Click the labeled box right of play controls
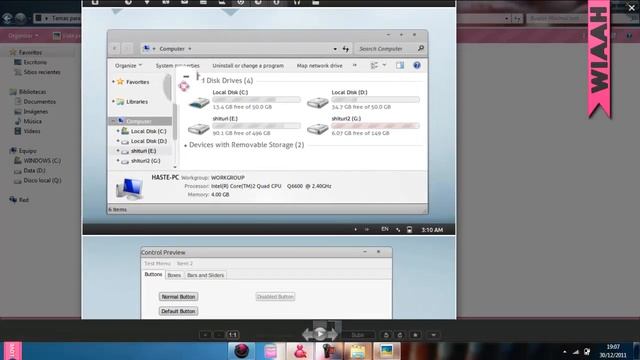 point(358,335)
